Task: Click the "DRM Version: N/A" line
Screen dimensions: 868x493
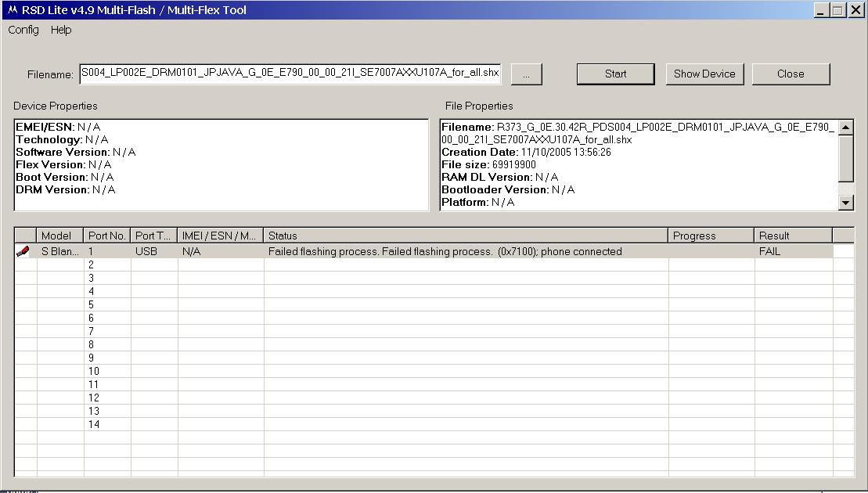Action: tap(66, 190)
